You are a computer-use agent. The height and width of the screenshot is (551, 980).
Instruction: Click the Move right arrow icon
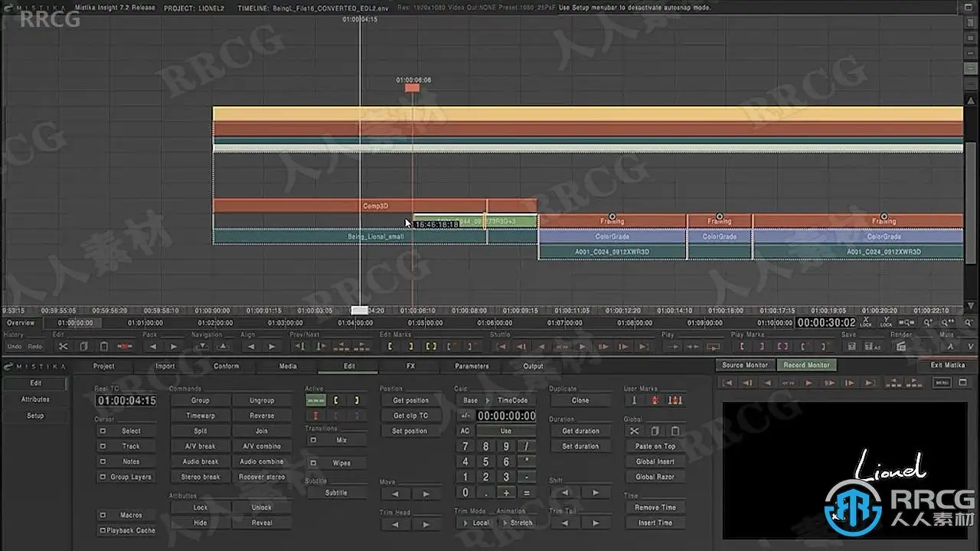426,494
